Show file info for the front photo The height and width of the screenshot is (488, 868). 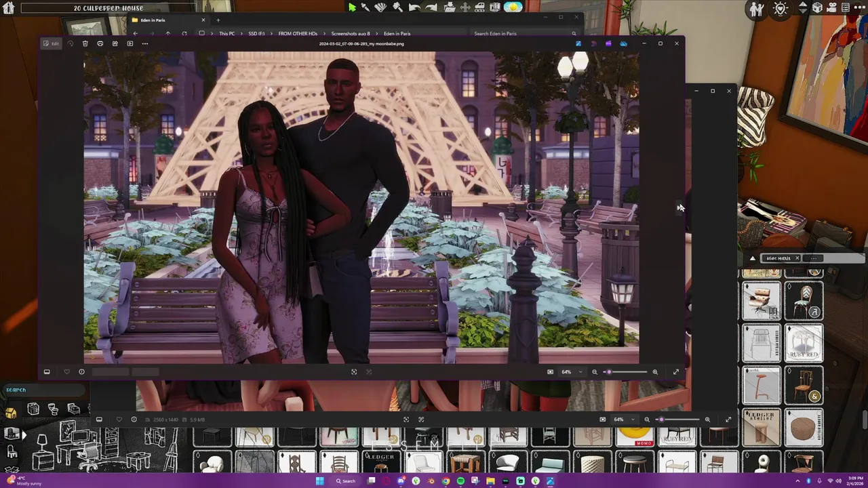tap(81, 371)
